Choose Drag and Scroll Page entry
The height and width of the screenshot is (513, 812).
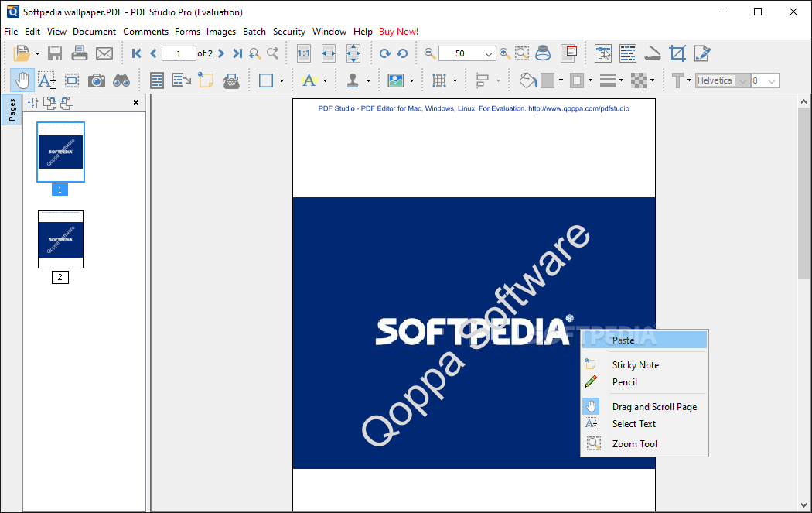pos(645,407)
